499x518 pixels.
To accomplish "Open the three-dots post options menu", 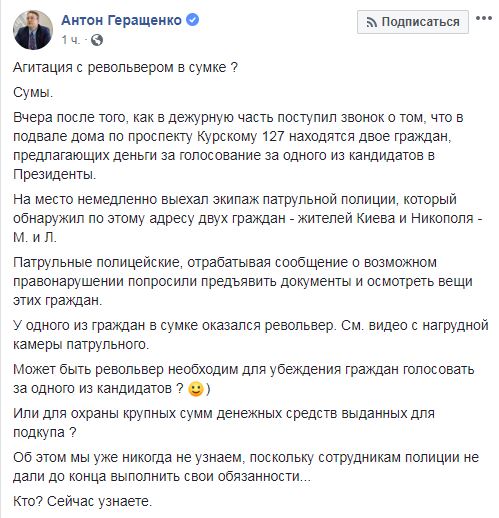I will [x=484, y=18].
